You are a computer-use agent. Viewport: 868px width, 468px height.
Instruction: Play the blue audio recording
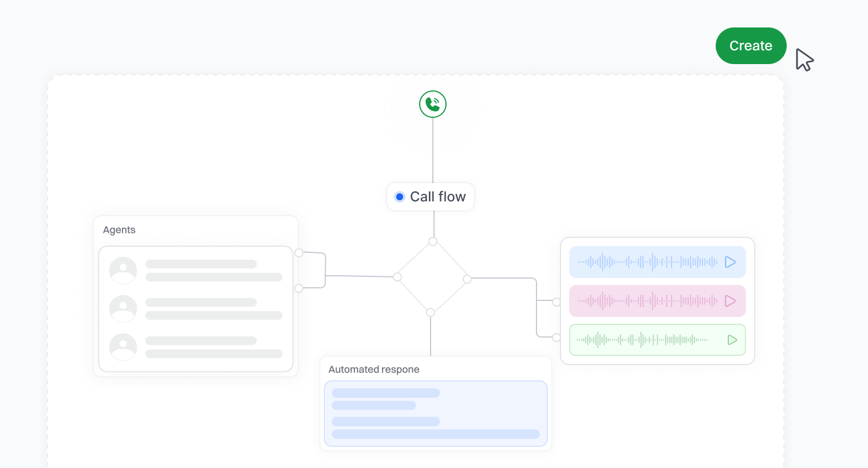coord(730,262)
